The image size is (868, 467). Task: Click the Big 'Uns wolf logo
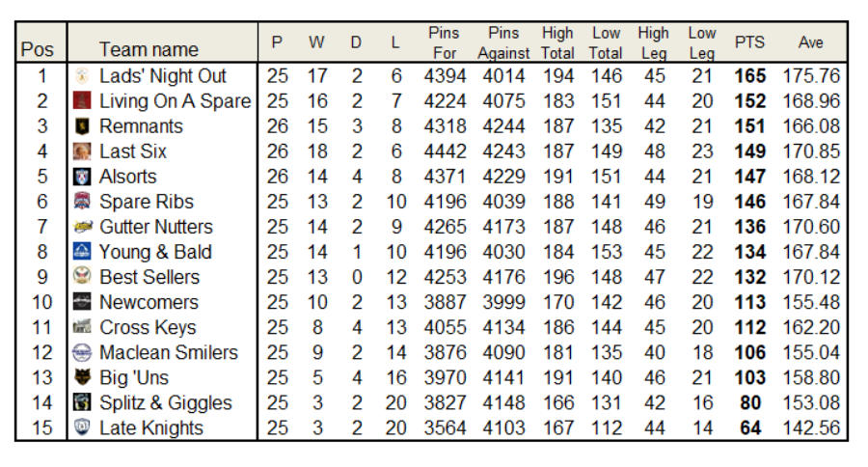click(82, 377)
